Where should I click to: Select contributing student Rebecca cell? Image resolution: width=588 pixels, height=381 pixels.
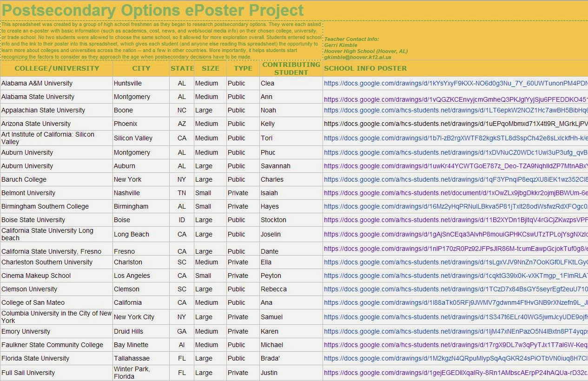pos(291,289)
